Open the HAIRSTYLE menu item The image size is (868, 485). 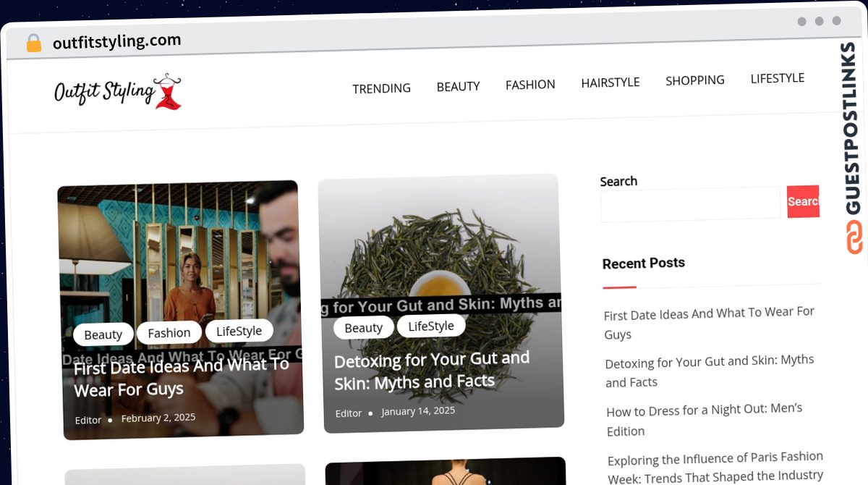click(610, 83)
